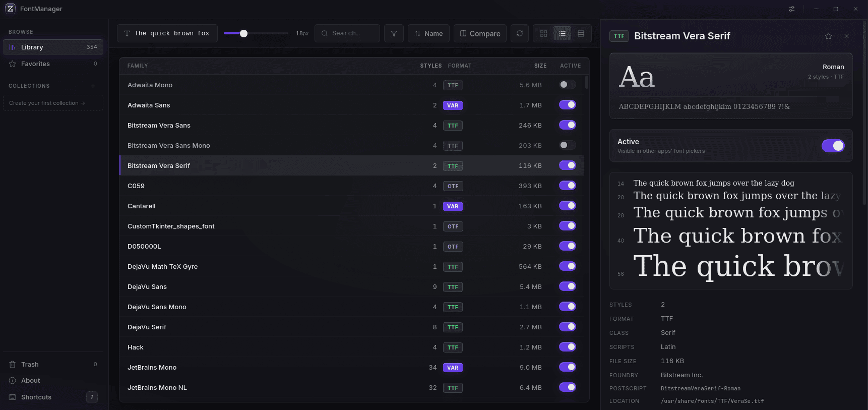Add a new collection with plus icon
Image resolution: width=868 pixels, height=410 pixels.
tap(93, 86)
